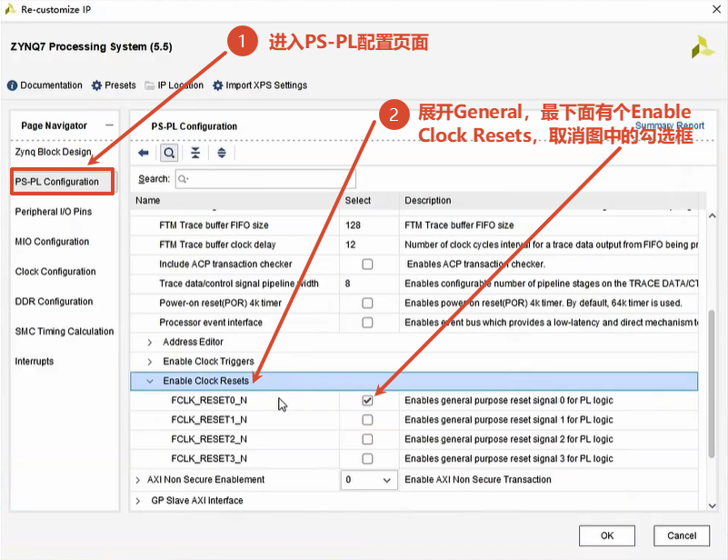Click the IP Location folder icon

[149, 85]
